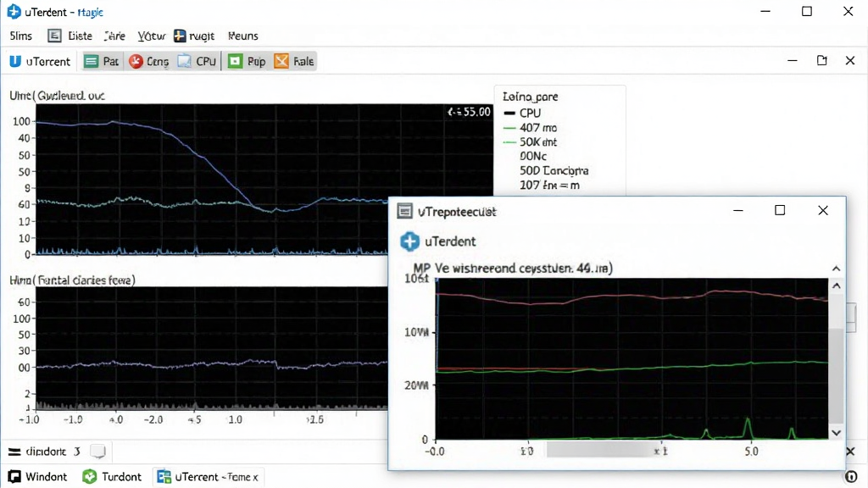
Task: Restore the inner uTorcent panel
Action: [822, 60]
